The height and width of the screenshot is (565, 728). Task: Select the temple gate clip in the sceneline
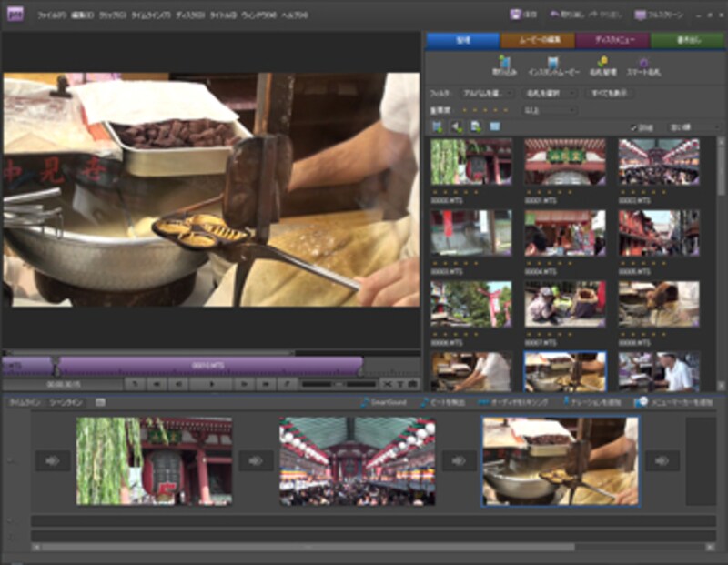pyautogui.click(x=154, y=461)
